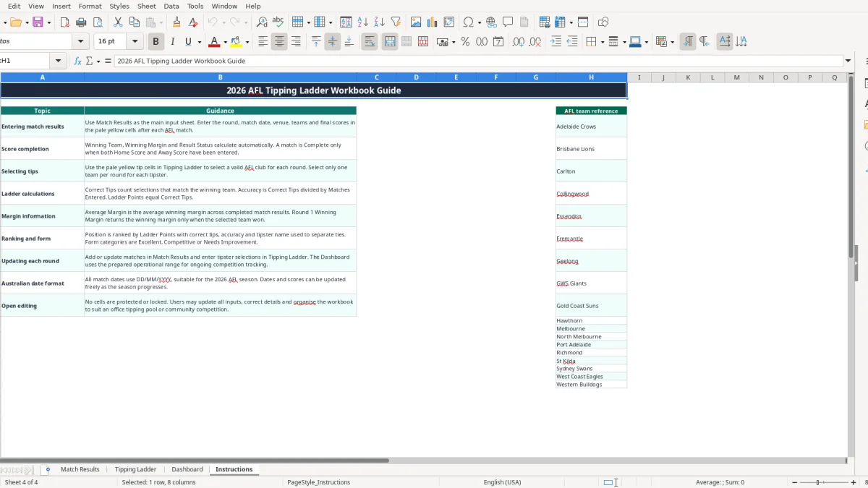Export directly as PDF
The image size is (868, 488).
(64, 22)
